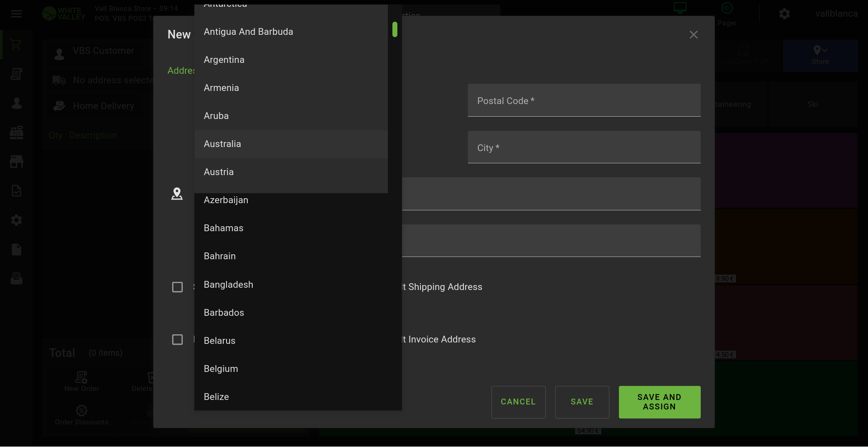Image resolution: width=868 pixels, height=447 pixels.
Task: Click the shopping cart sidebar icon
Action: pyautogui.click(x=16, y=45)
